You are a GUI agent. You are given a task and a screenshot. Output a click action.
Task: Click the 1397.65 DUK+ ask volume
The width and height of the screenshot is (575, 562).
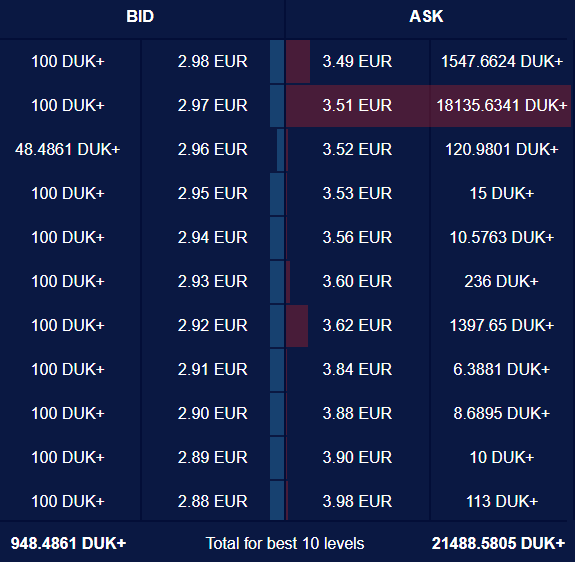(x=501, y=325)
